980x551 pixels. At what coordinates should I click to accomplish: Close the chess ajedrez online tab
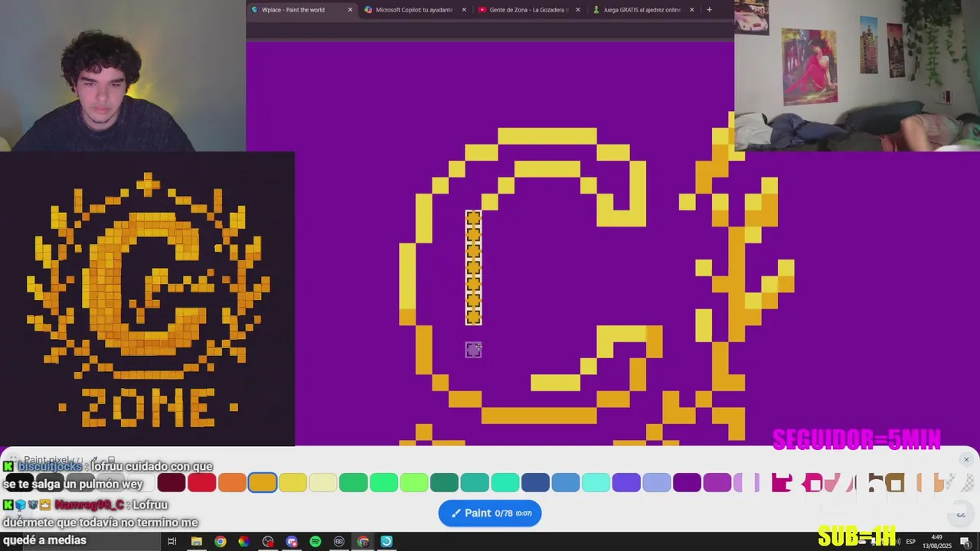[x=691, y=10]
